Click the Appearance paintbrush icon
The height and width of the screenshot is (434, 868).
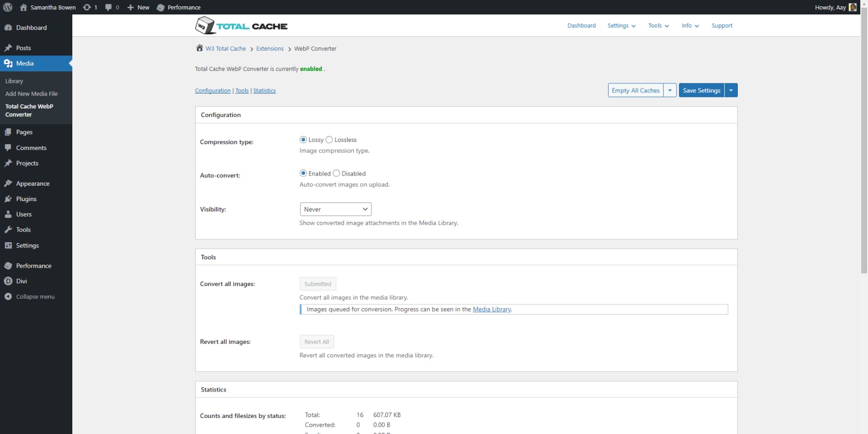coord(8,183)
